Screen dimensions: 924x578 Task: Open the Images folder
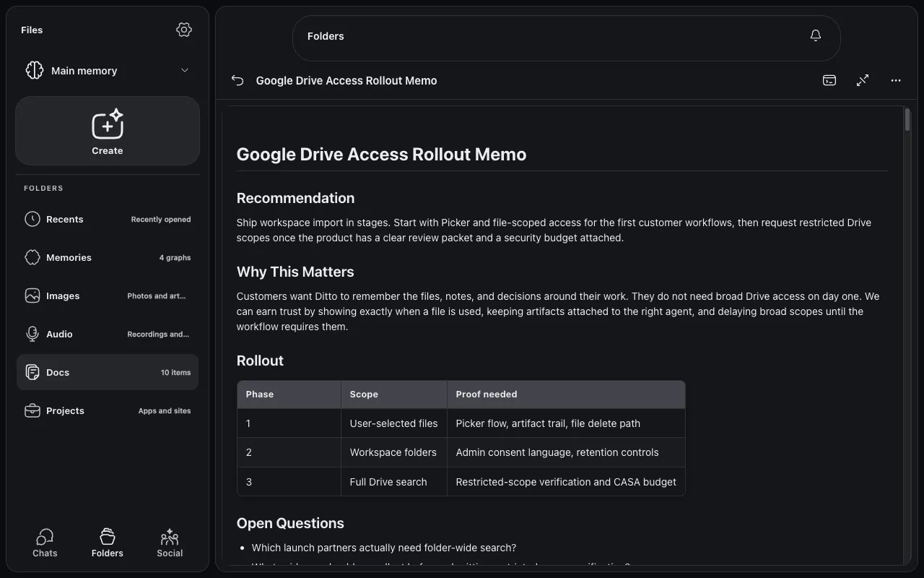(108, 296)
